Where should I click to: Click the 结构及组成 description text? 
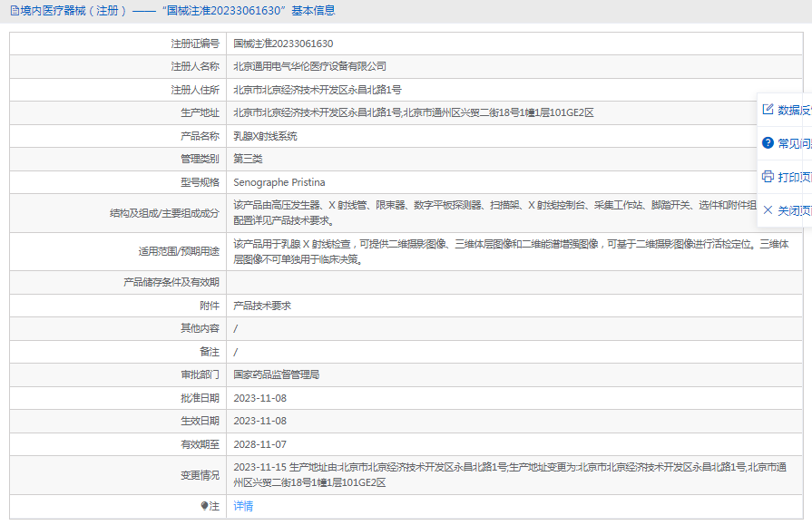495,213
